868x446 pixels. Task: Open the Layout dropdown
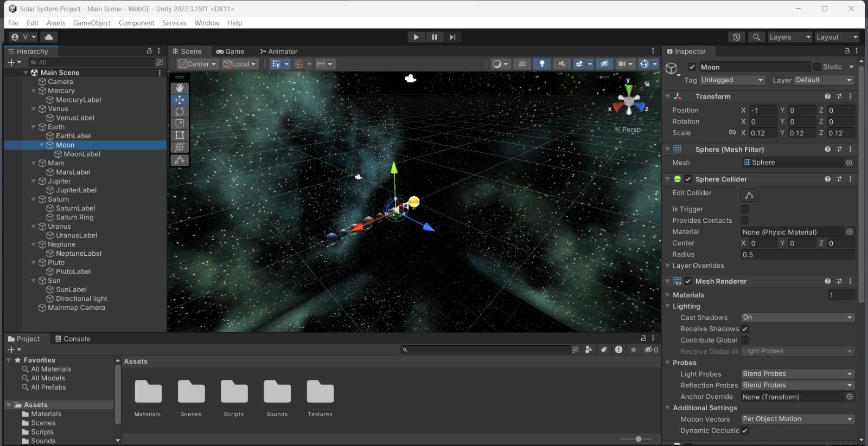[x=837, y=37]
